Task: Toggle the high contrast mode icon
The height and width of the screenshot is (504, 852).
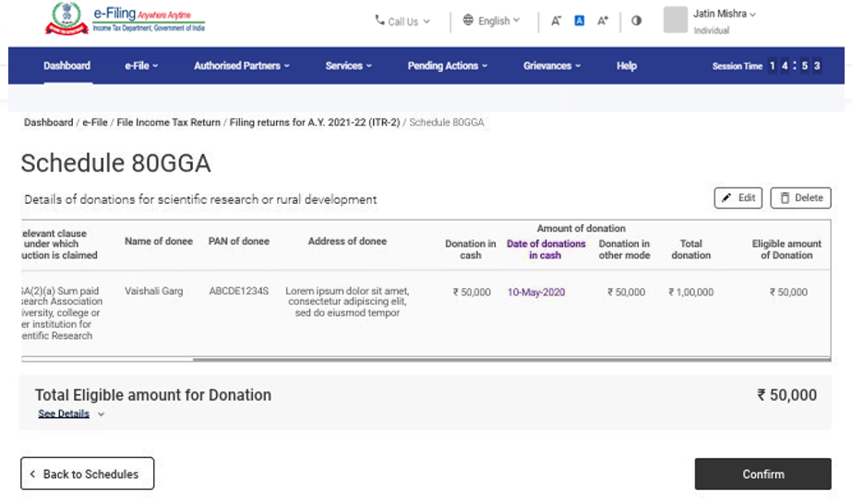Action: coord(636,20)
